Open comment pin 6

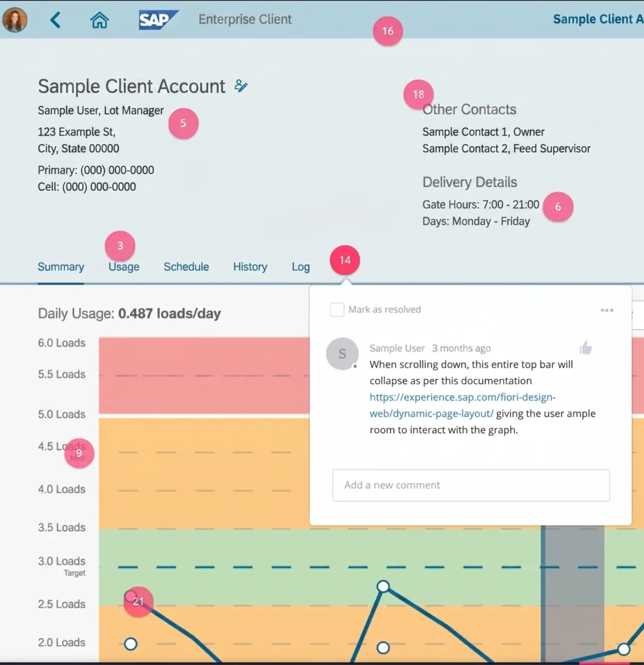[x=558, y=207]
